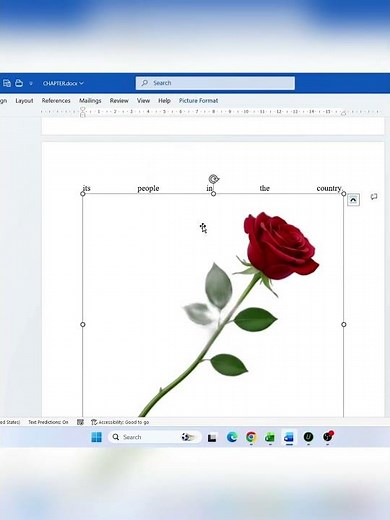Switch to the Mailings tab
Viewport: 390px width, 520px height.
pyautogui.click(x=90, y=101)
